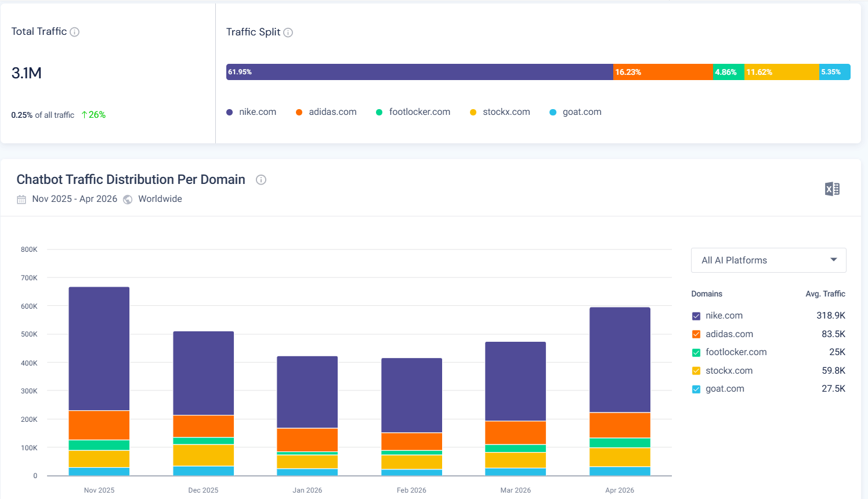868x499 pixels.
Task: Click footlocker.com in Traffic Split legend
Action: [413, 112]
